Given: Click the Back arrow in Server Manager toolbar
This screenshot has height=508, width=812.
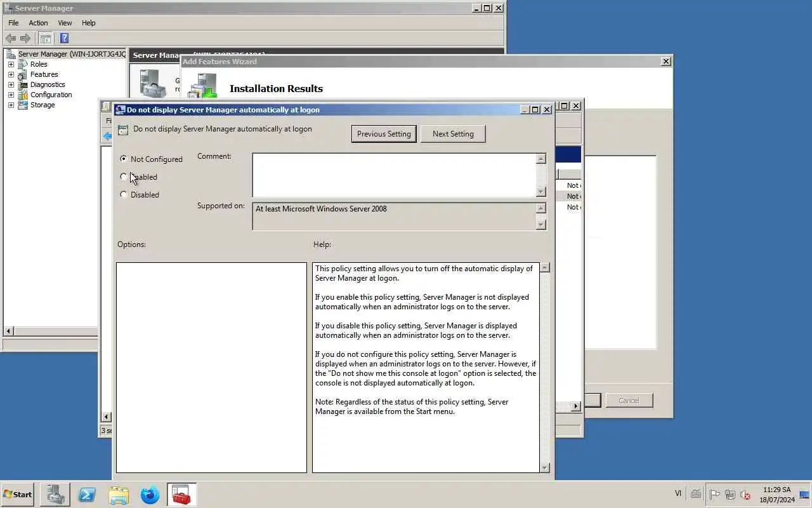Looking at the screenshot, I should [11, 38].
